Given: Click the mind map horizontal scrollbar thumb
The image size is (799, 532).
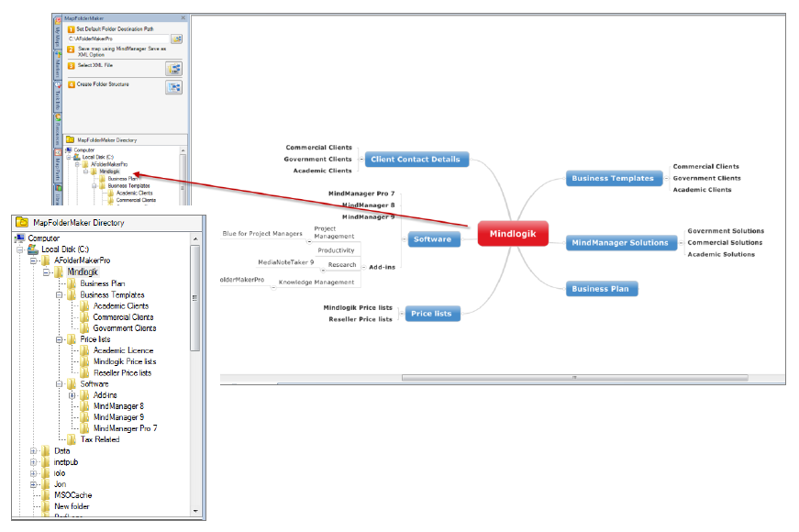Looking at the screenshot, I should [575, 378].
